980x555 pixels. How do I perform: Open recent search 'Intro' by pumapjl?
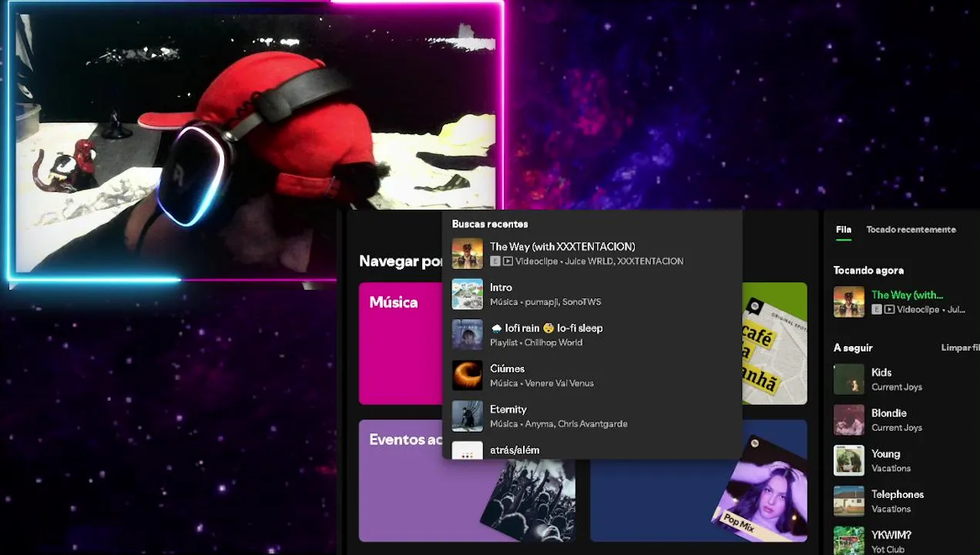coord(592,294)
